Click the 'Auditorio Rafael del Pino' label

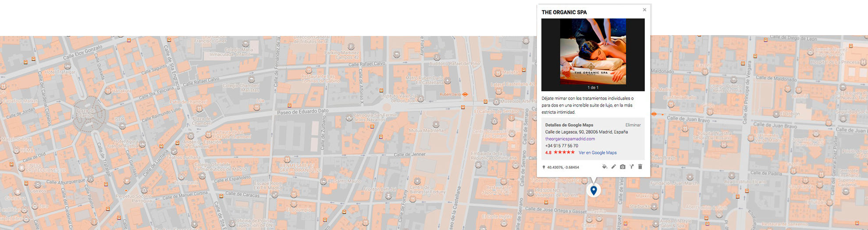click(x=454, y=64)
